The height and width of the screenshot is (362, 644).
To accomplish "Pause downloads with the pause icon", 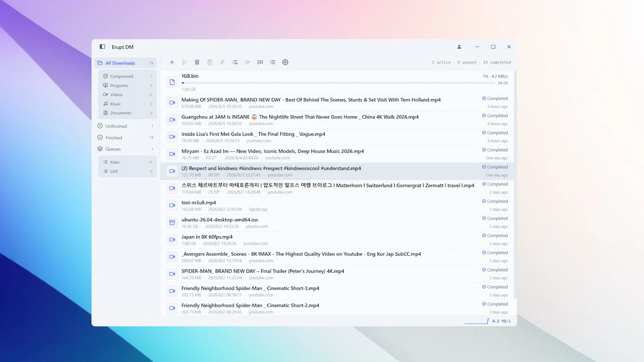I will pos(197,63).
